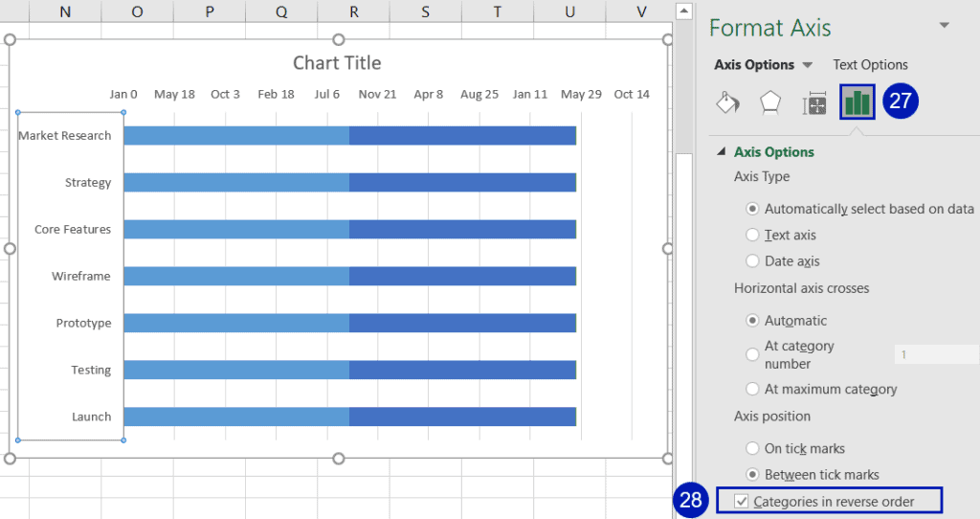Click the Chart Title text
This screenshot has width=980, height=519.
pyautogui.click(x=337, y=62)
